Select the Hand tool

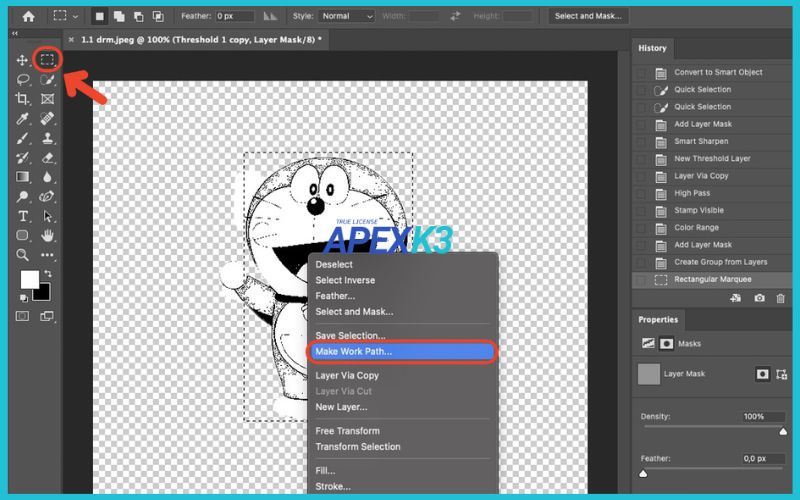coord(47,235)
